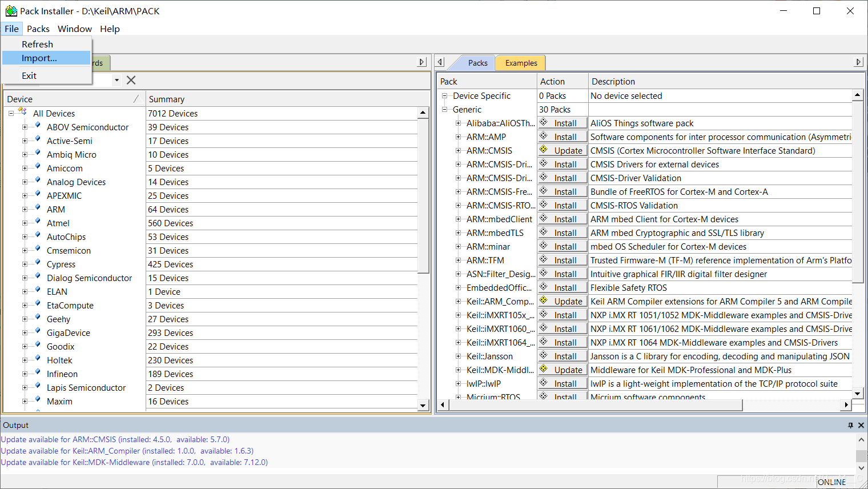Choose Import... from the File menu
The image size is (868, 489).
pyautogui.click(x=46, y=58)
